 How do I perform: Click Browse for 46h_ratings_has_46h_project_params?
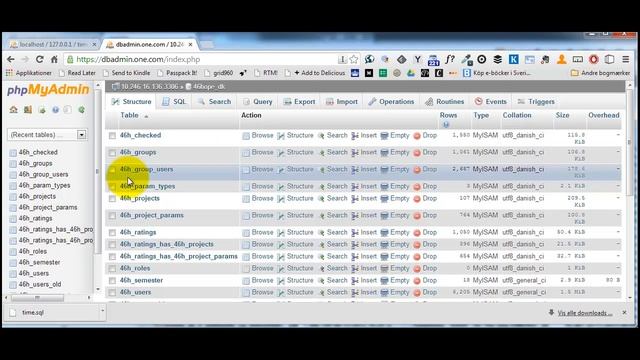click(x=258, y=256)
